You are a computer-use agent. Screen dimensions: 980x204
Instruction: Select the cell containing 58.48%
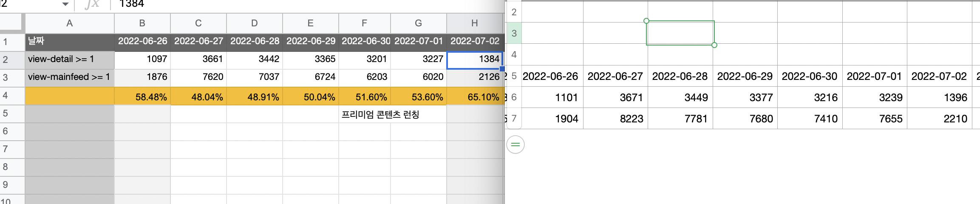pos(142,96)
